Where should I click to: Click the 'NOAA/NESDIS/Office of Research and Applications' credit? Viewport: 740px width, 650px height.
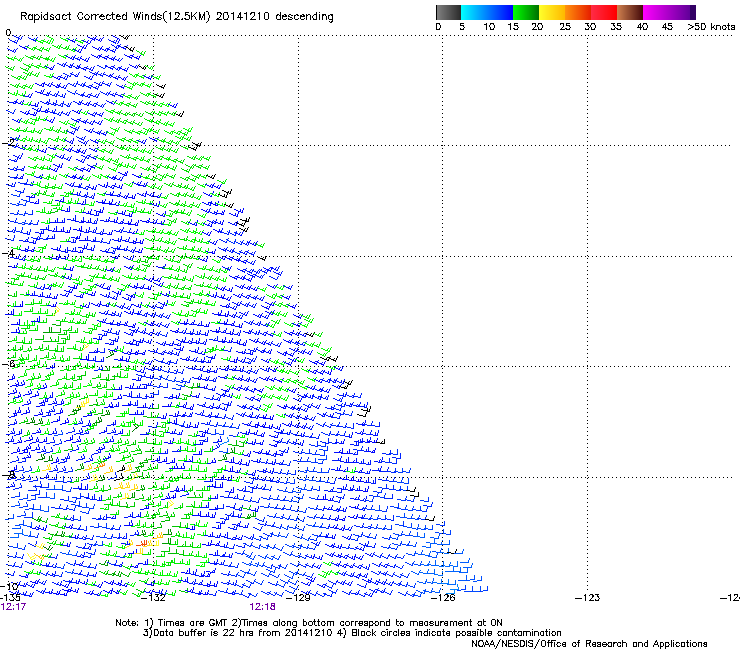pyautogui.click(x=589, y=644)
